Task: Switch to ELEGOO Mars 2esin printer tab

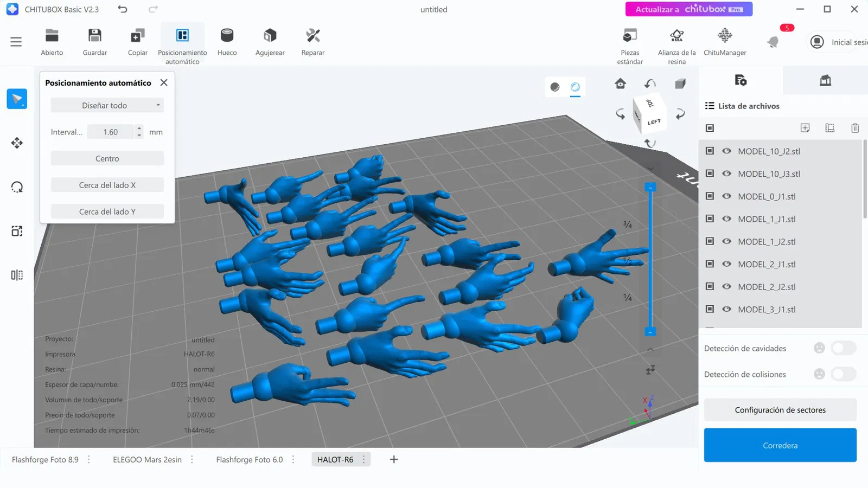Action: [x=147, y=460]
